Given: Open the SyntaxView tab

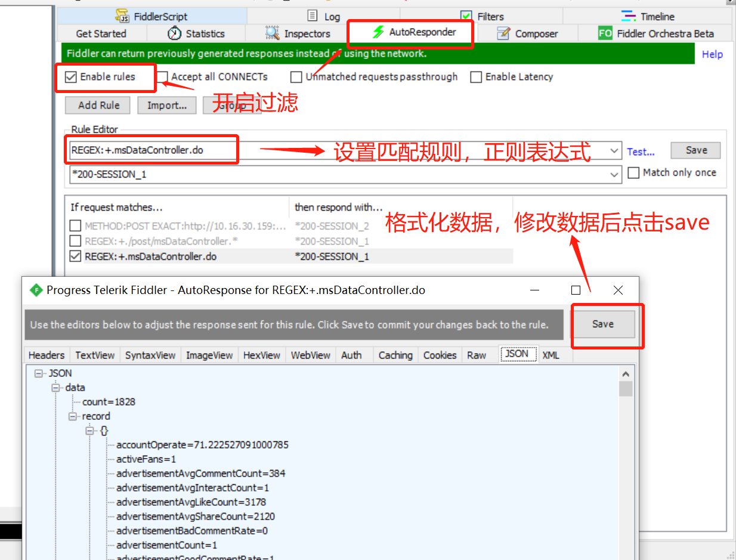Looking at the screenshot, I should tap(150, 355).
